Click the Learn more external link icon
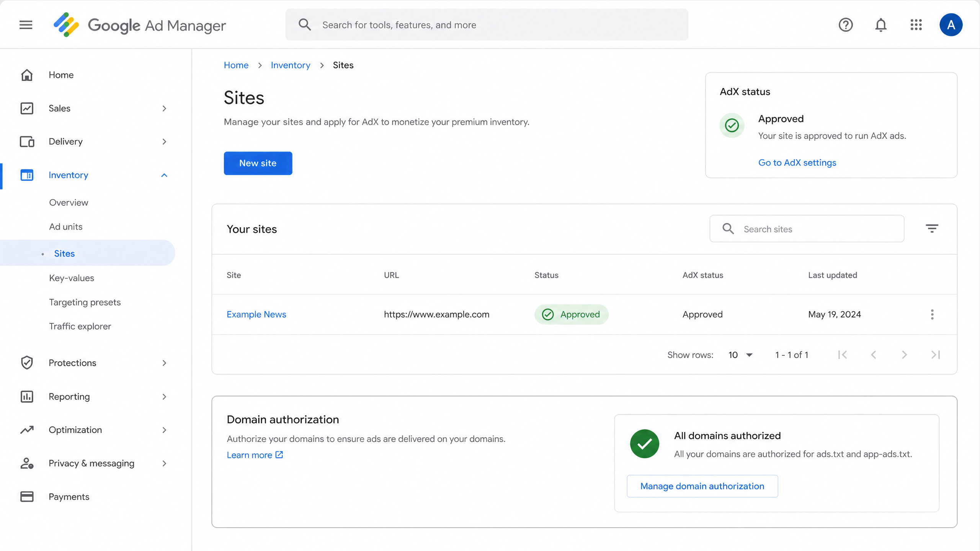 pyautogui.click(x=279, y=455)
